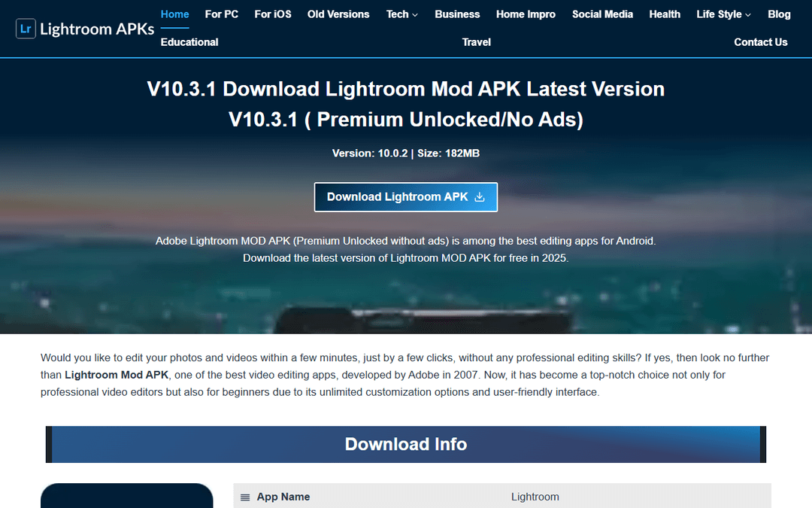Open the For iOS page
Screen dimensions: 812x508
tap(272, 14)
